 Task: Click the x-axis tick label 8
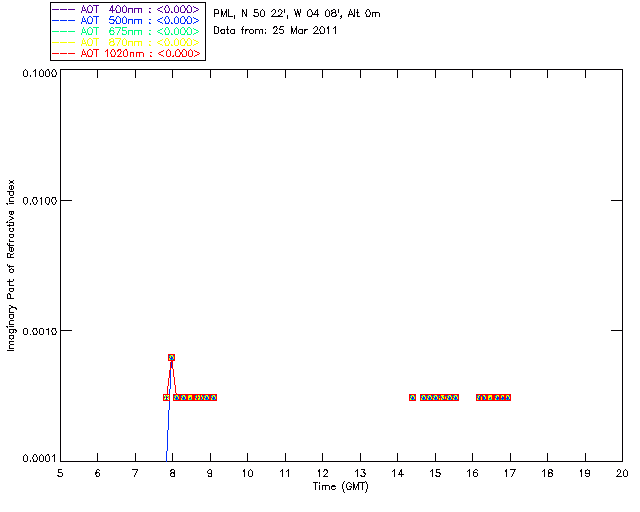point(172,473)
